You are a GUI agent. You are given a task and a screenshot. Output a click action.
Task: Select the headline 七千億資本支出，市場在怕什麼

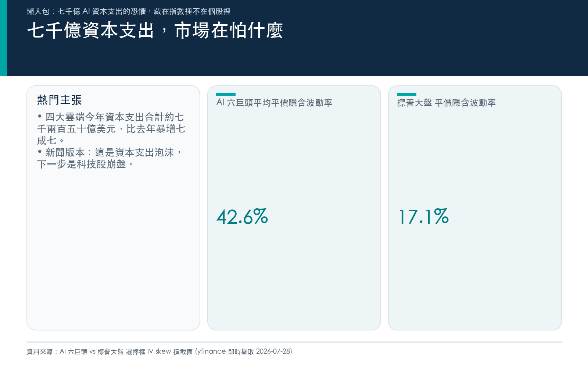155,31
